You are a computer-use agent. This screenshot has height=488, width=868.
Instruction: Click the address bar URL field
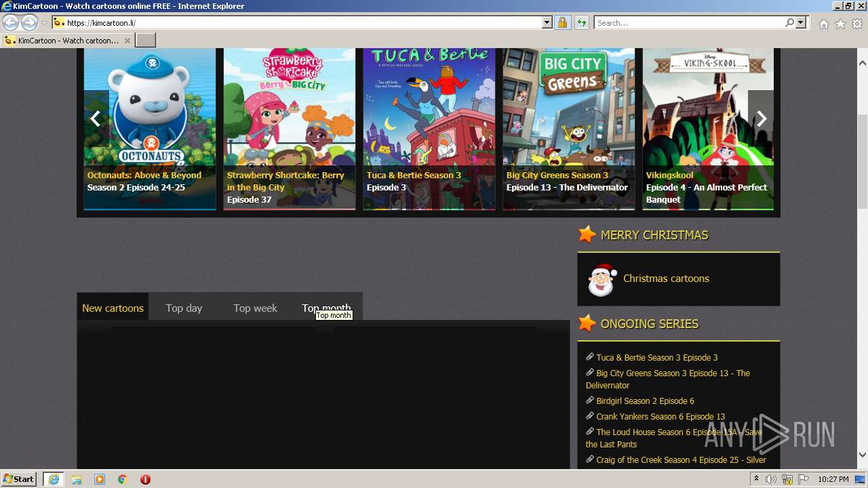click(x=302, y=23)
